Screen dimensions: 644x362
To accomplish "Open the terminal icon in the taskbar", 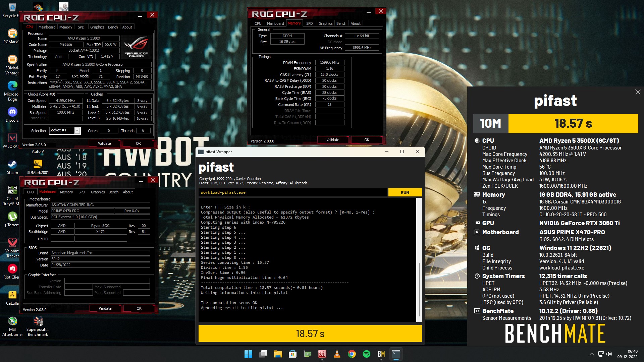I will [x=396, y=354].
